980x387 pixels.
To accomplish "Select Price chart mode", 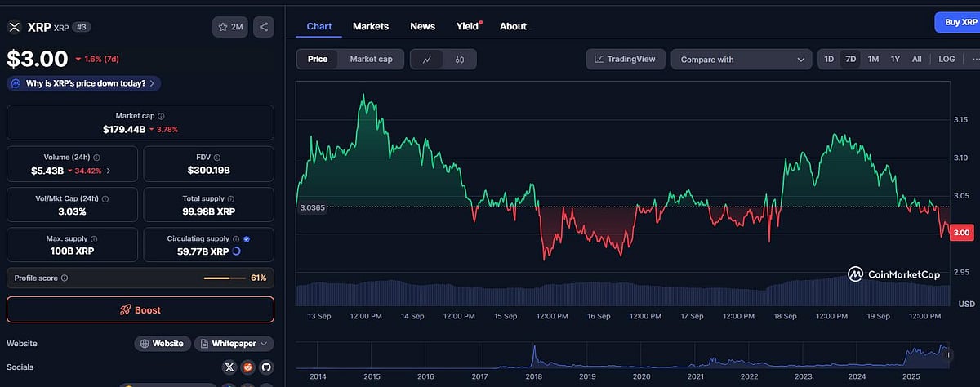I will tap(318, 59).
